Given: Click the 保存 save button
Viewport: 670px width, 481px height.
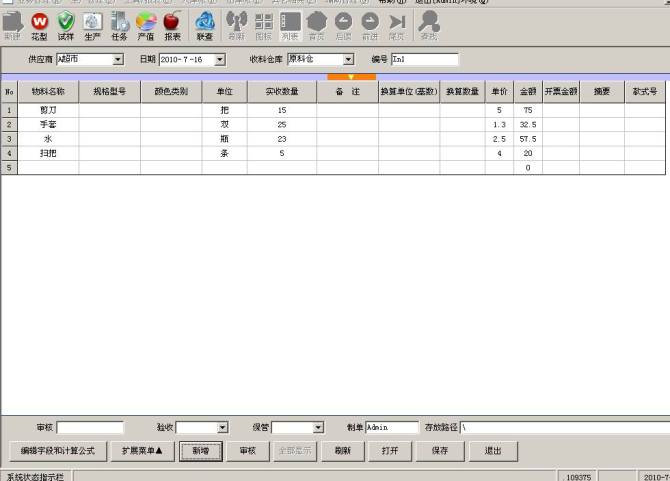Looking at the screenshot, I should pyautogui.click(x=440, y=451).
